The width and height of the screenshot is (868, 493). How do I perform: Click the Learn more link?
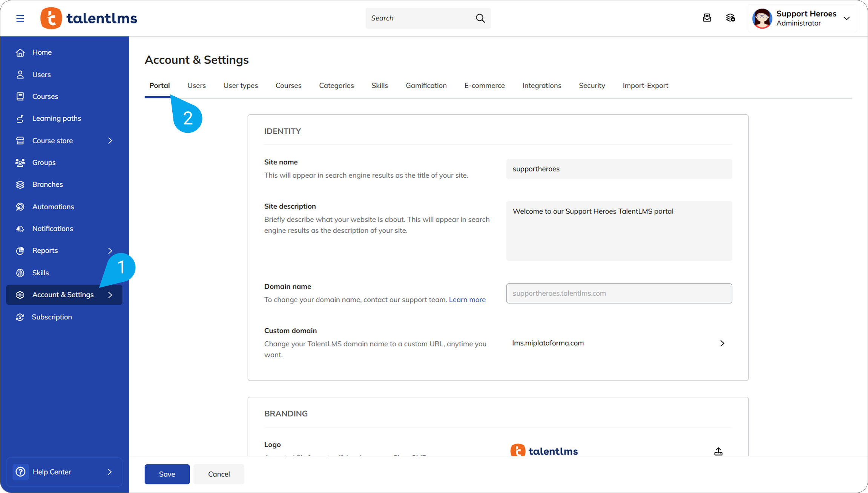467,299
